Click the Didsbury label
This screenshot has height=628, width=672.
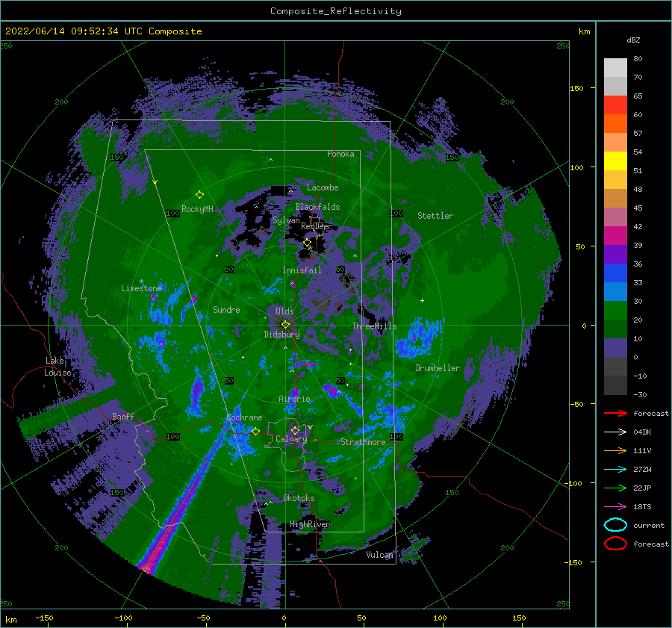pyautogui.click(x=281, y=335)
